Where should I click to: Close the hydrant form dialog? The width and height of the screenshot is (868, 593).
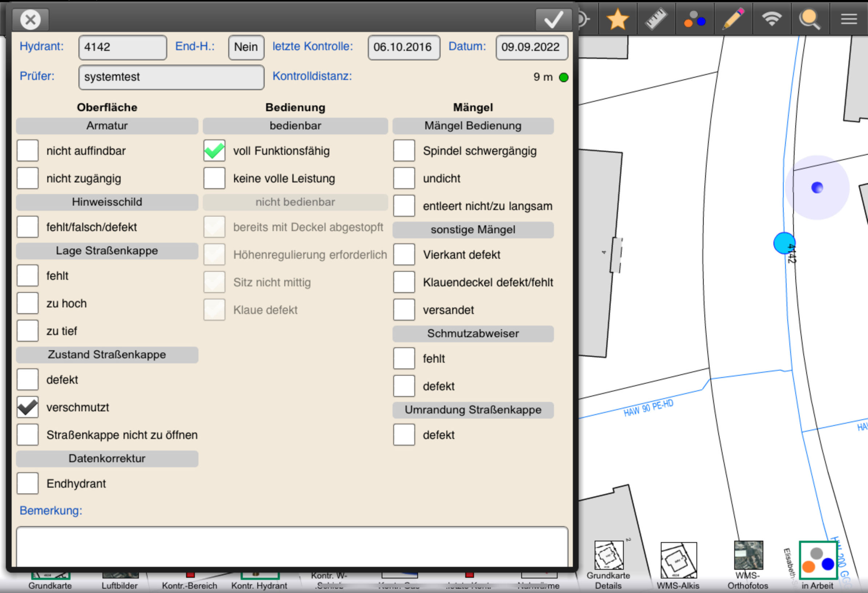31,19
